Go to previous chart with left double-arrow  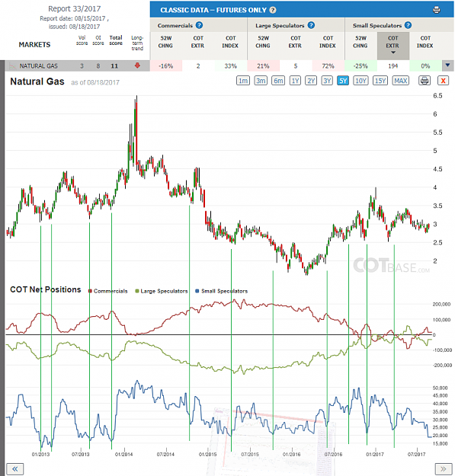15,468
